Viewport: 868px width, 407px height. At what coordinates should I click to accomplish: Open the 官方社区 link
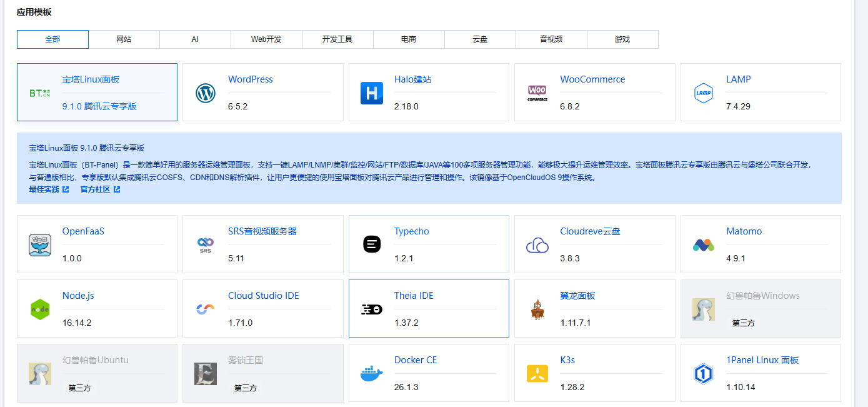pos(96,189)
